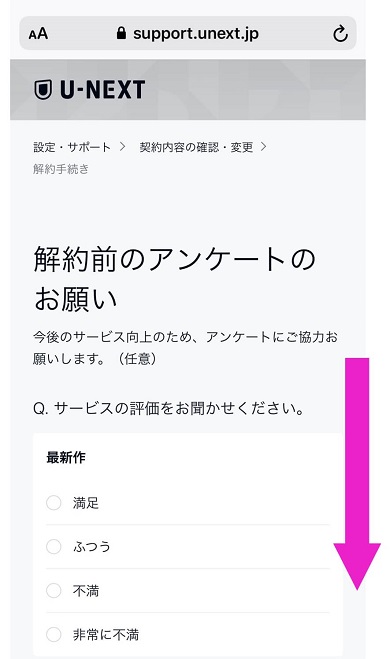Tap the lock icon in the address bar
Viewport: 390px width, 659px height.
tap(121, 33)
